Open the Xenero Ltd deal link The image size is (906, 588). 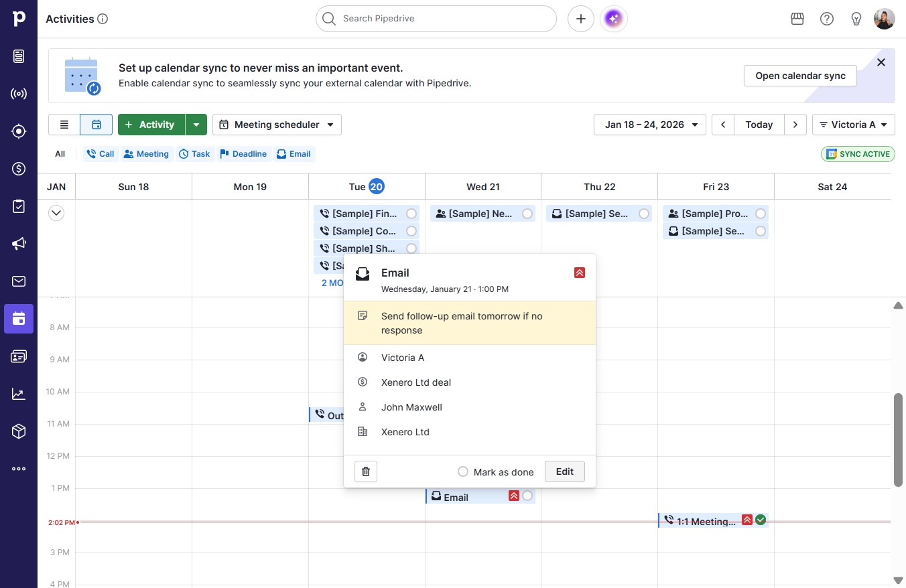pos(416,382)
